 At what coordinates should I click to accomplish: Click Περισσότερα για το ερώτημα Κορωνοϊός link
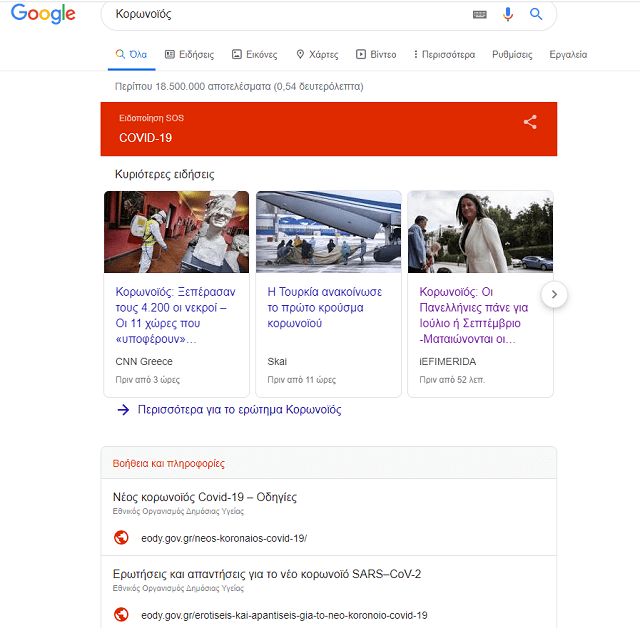(239, 409)
